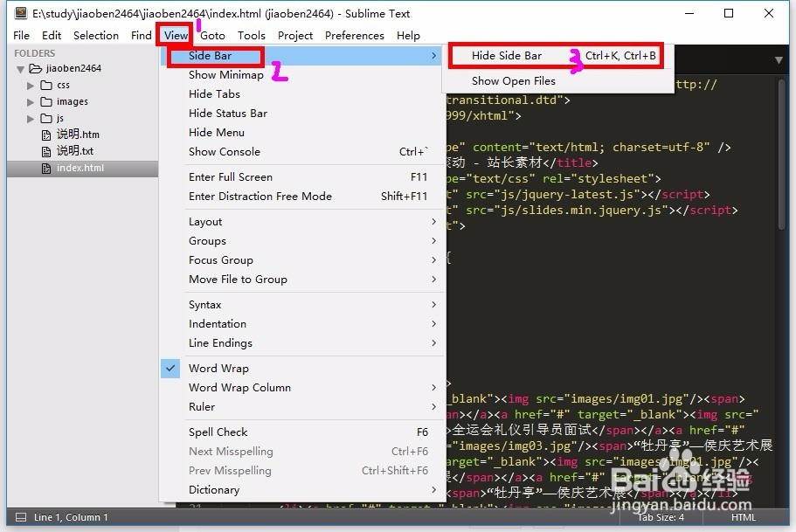Click the images folder icon
Screen dimensions: 796x532
click(46, 101)
